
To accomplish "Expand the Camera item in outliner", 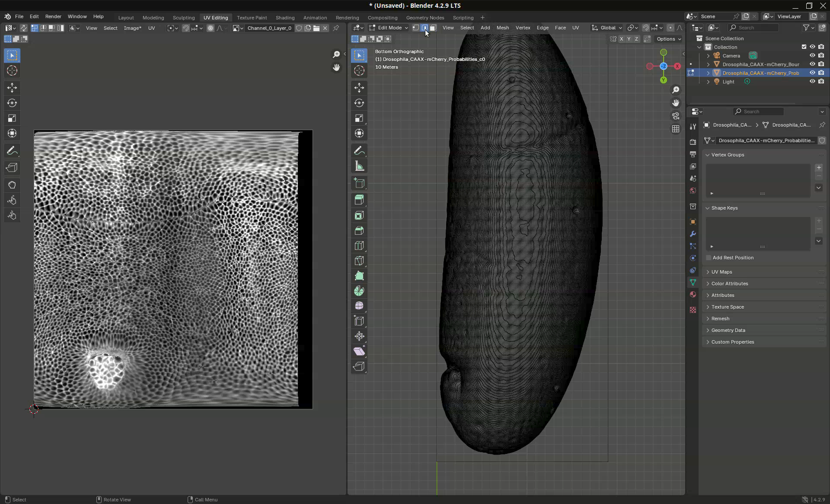I will point(708,56).
